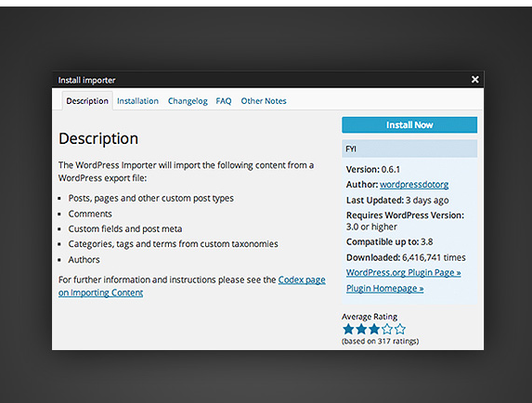Click 'Average Rating' label

click(x=370, y=317)
